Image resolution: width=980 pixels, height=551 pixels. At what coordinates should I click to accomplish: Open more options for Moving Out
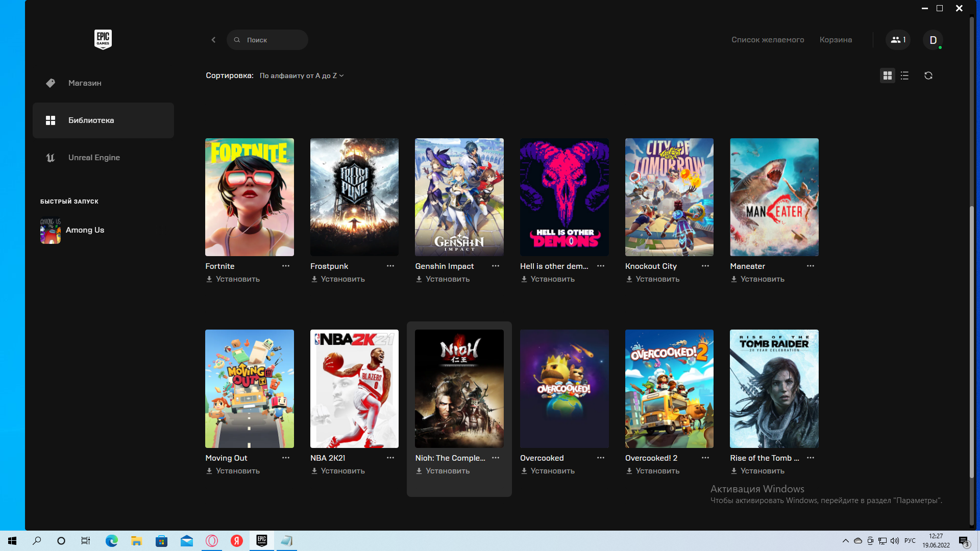click(x=286, y=458)
